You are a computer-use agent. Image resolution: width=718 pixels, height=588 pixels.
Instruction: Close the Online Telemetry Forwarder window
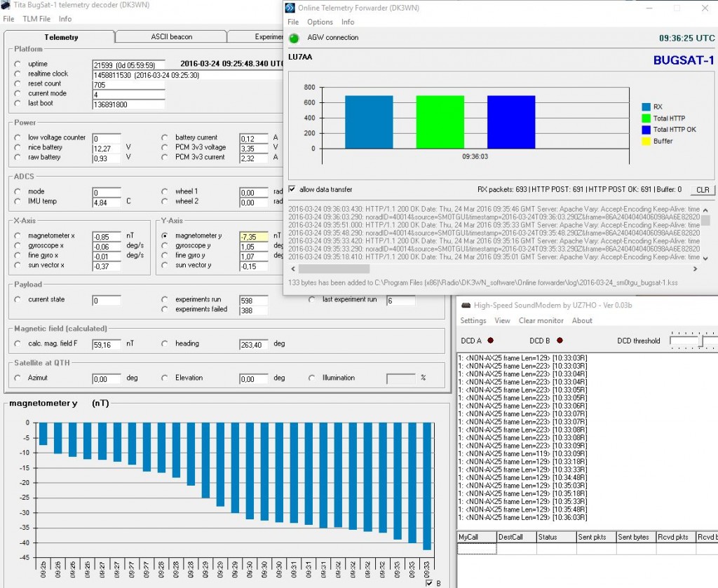pyautogui.click(x=705, y=8)
